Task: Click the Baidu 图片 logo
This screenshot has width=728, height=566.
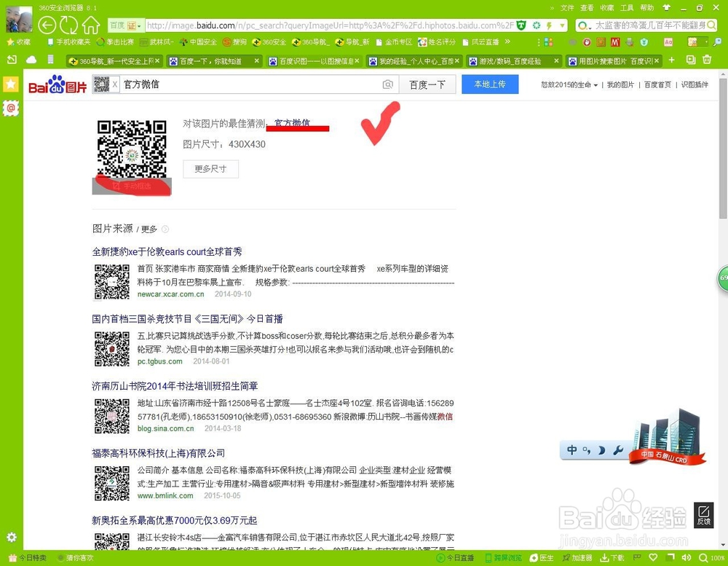Action: pos(58,84)
